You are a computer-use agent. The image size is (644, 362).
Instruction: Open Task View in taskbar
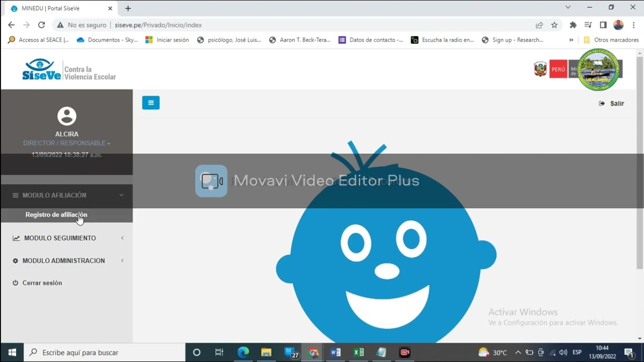point(219,352)
